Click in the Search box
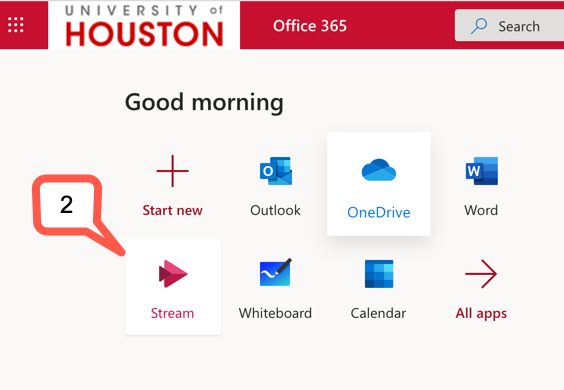This screenshot has width=564, height=390. 509,26
